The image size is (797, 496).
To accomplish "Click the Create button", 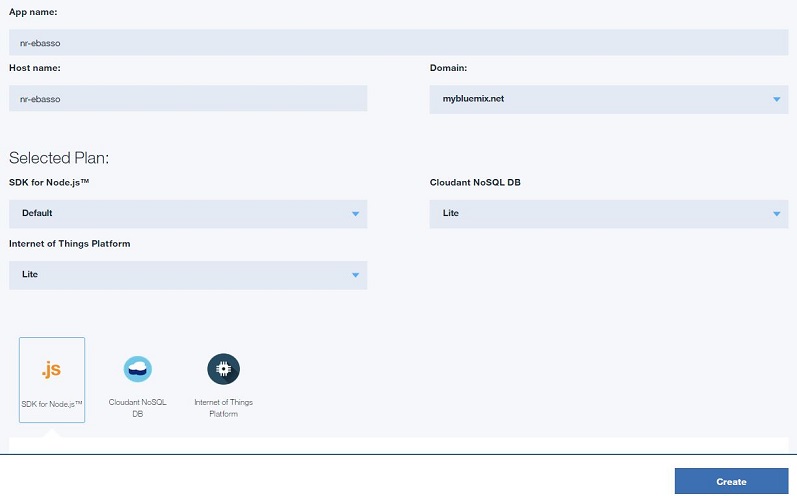I will [731, 481].
